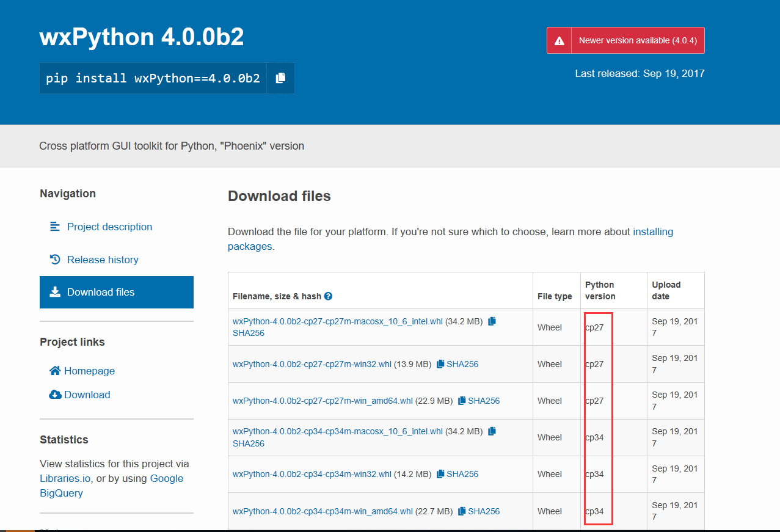Click the Project description list icon
This screenshot has width=780, height=532.
(x=55, y=227)
